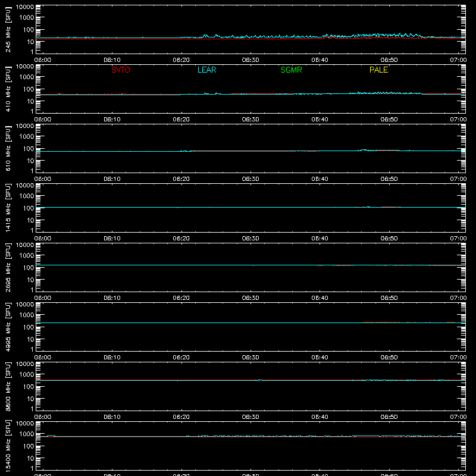
Task: Click the green SGMR station legend label
Action: click(x=291, y=70)
